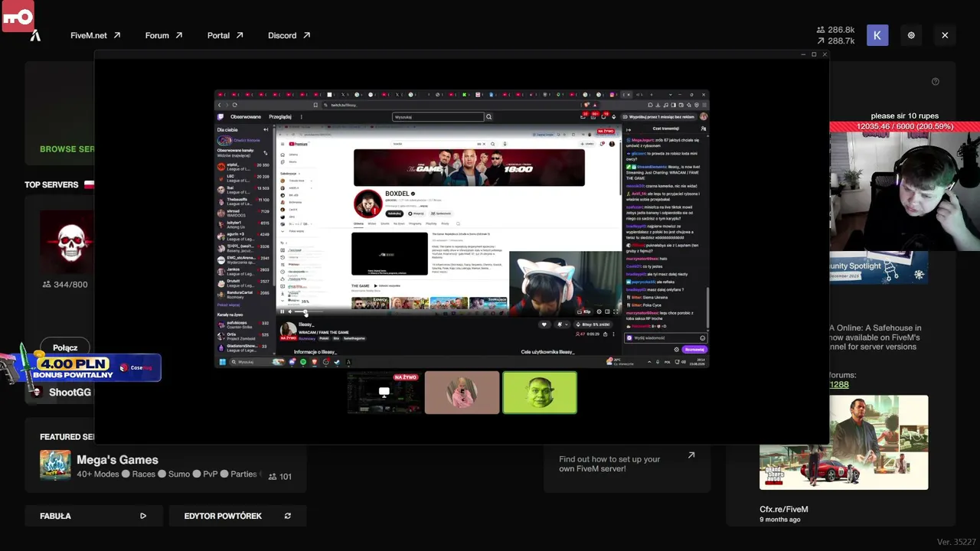
Task: Click the Rozmawiaj chat send button
Action: pos(694,350)
